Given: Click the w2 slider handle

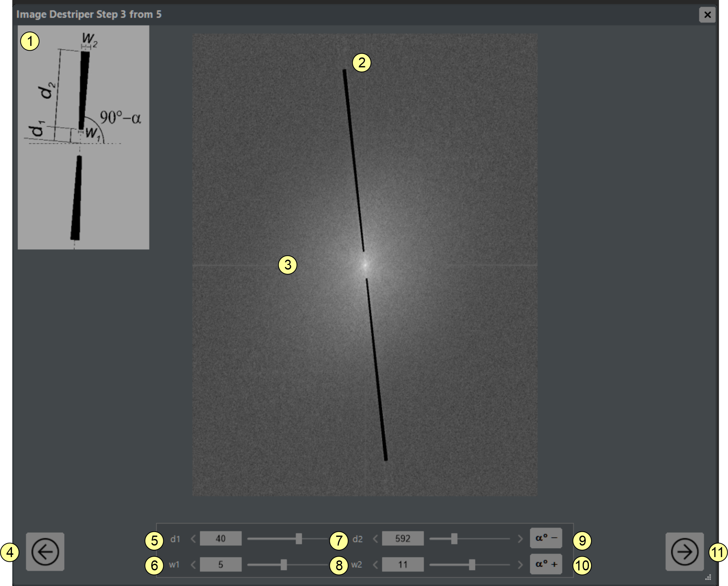Looking at the screenshot, I should 472,564.
